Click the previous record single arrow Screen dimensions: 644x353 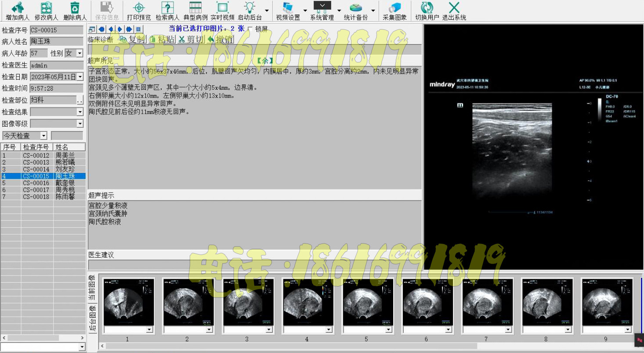tap(111, 29)
